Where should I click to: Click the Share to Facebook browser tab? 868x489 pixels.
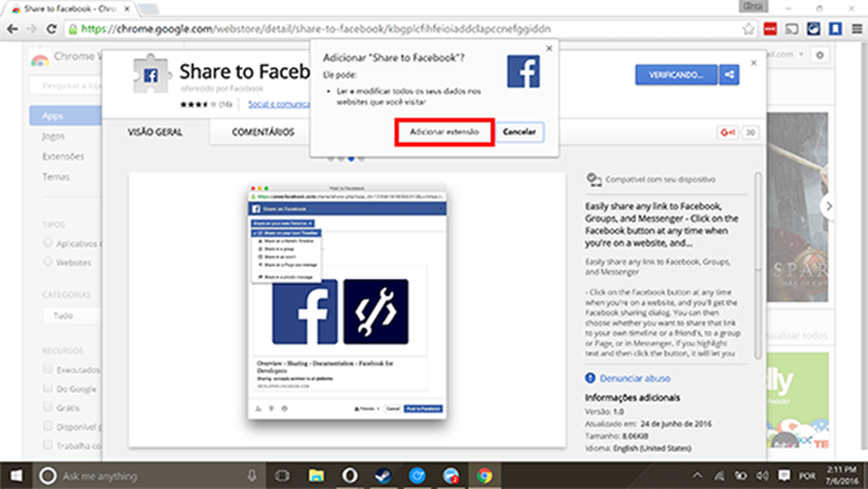pos(71,9)
